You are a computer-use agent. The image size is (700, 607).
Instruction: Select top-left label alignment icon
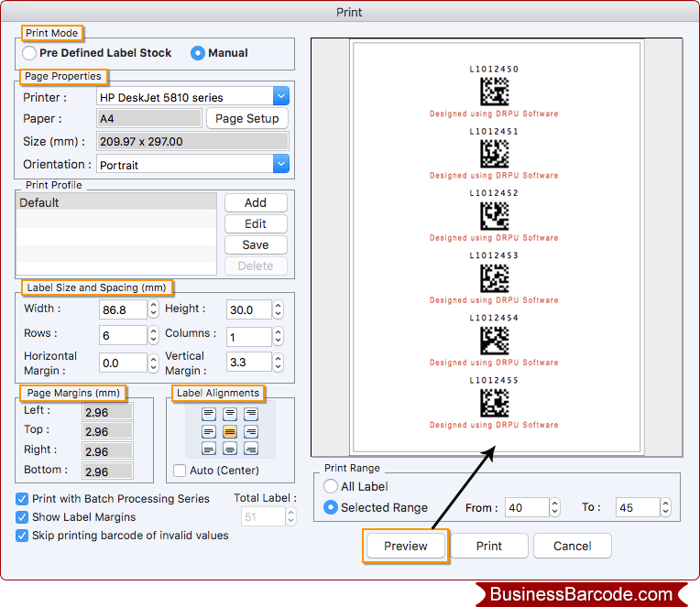[209, 414]
